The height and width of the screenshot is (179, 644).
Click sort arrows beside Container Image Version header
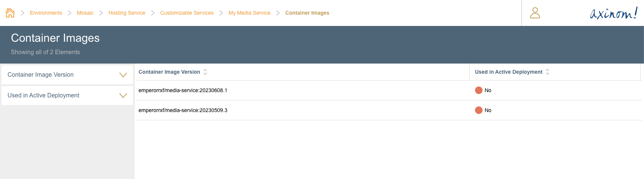pyautogui.click(x=205, y=72)
